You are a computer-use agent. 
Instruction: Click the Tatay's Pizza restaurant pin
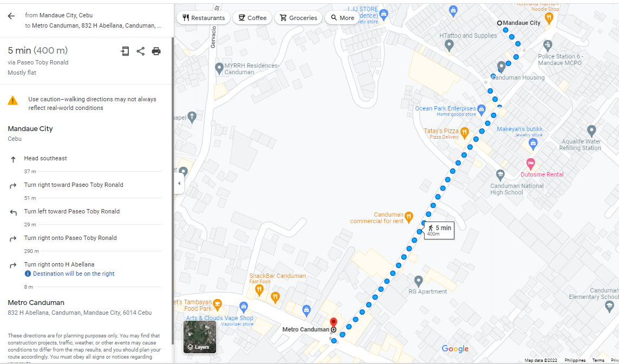click(465, 133)
